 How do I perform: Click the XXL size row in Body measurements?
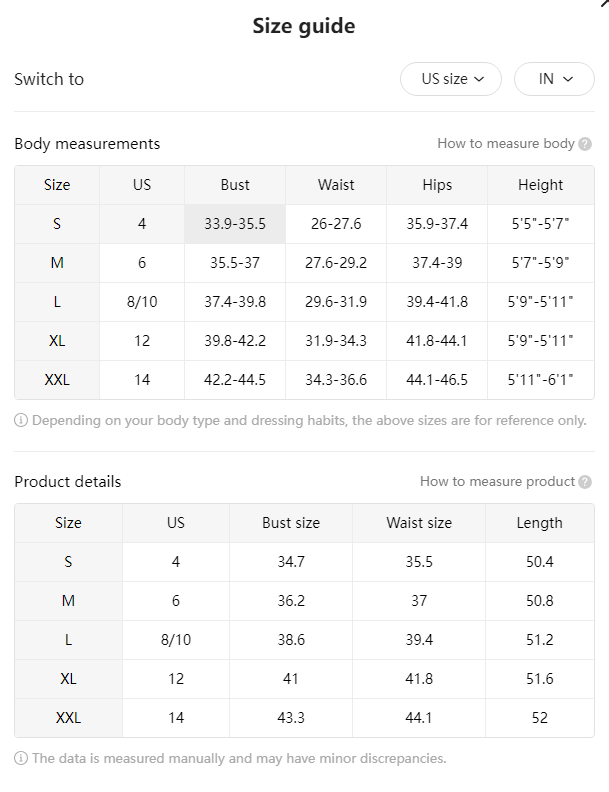[x=304, y=380]
